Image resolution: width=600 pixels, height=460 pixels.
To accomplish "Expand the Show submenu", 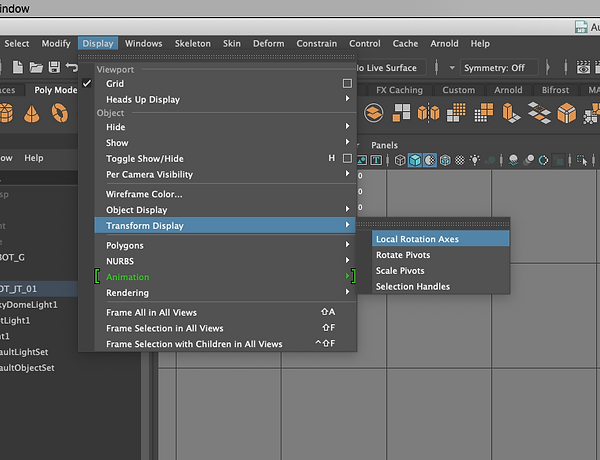I will point(225,142).
